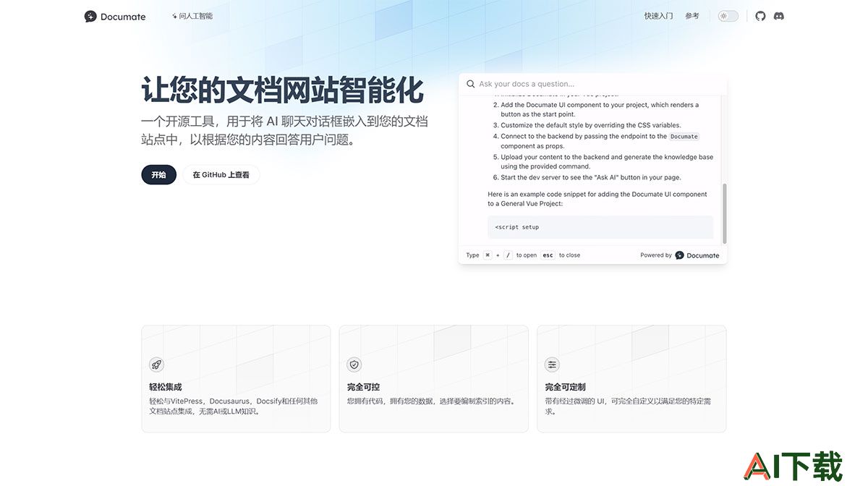Click the '/' key hint in dialog footer
The height and width of the screenshot is (486, 868).
click(509, 255)
